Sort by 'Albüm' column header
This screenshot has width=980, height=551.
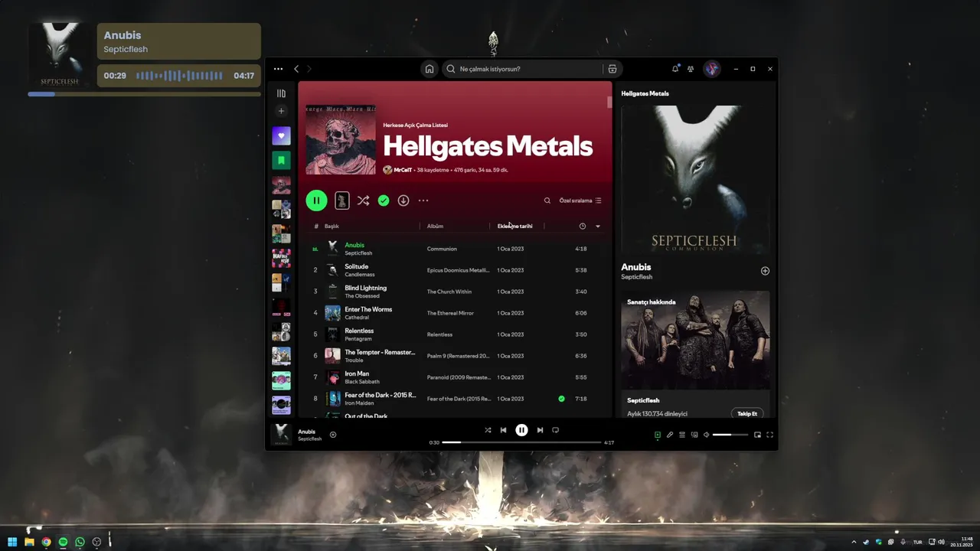(x=435, y=227)
